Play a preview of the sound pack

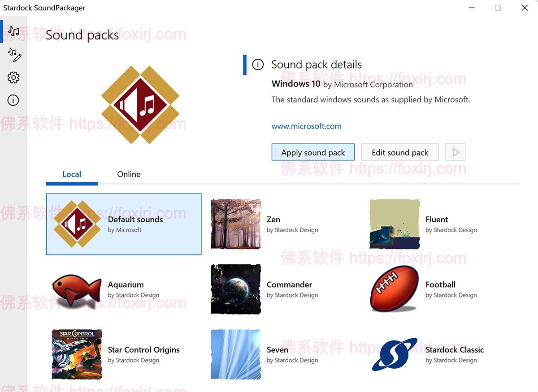[x=456, y=152]
